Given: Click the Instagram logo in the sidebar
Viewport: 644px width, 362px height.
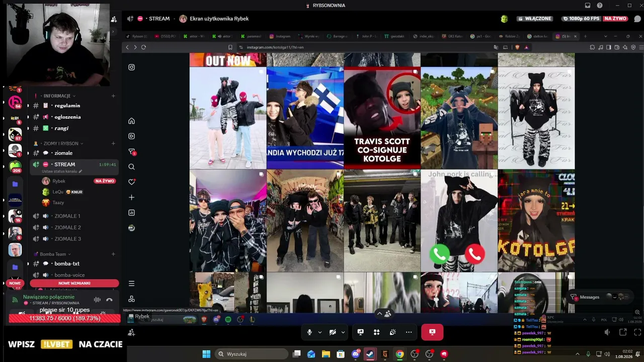Looking at the screenshot, I should (x=131, y=67).
